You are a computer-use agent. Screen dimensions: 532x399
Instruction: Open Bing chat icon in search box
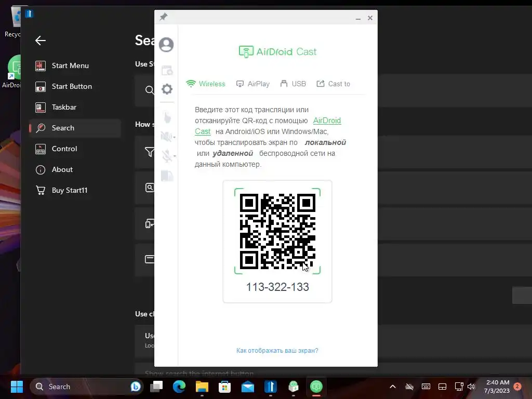click(x=136, y=387)
